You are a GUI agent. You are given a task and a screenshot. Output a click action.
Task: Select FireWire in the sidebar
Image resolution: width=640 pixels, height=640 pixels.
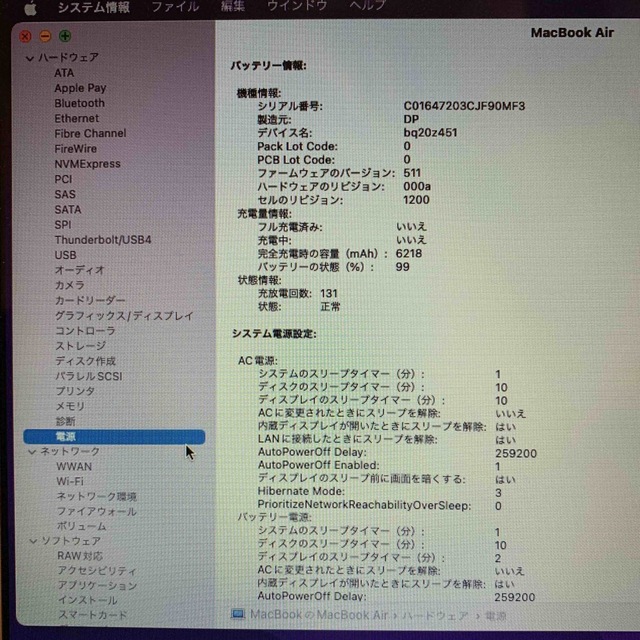(x=76, y=149)
